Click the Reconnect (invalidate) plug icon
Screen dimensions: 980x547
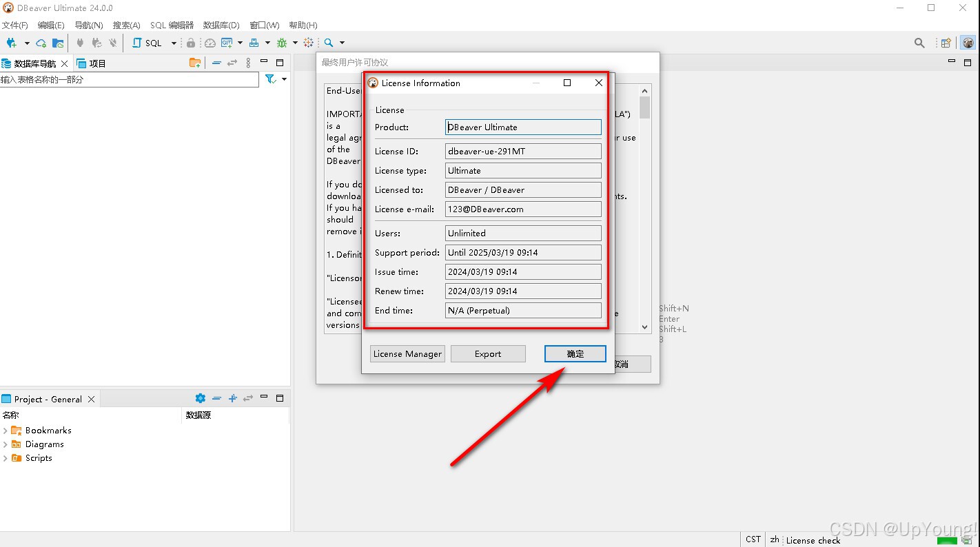96,43
